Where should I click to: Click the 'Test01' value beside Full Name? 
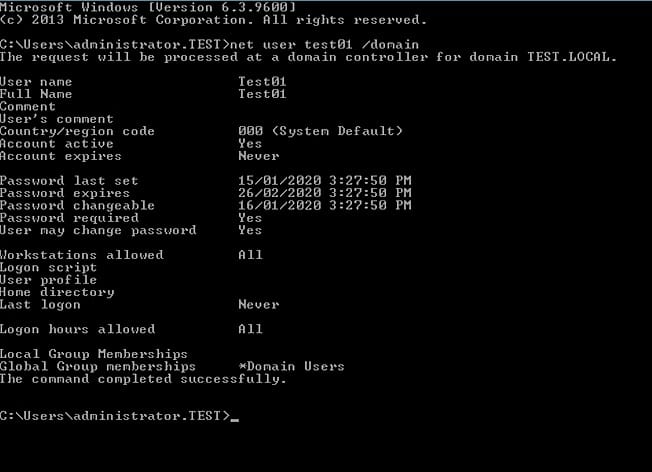click(262, 94)
